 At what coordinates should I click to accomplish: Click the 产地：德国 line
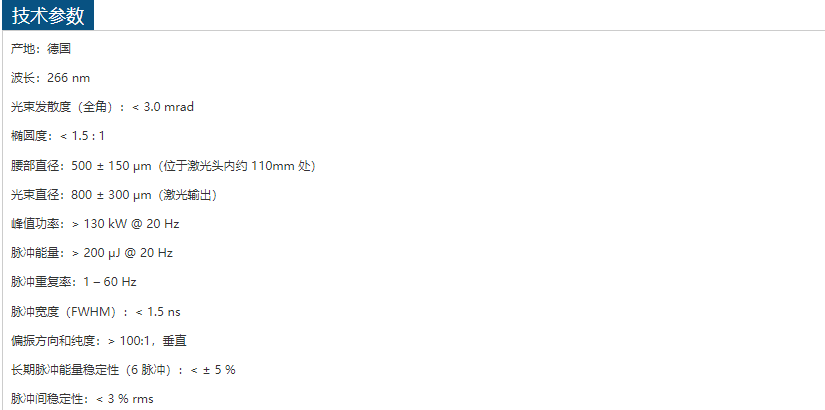(41, 49)
